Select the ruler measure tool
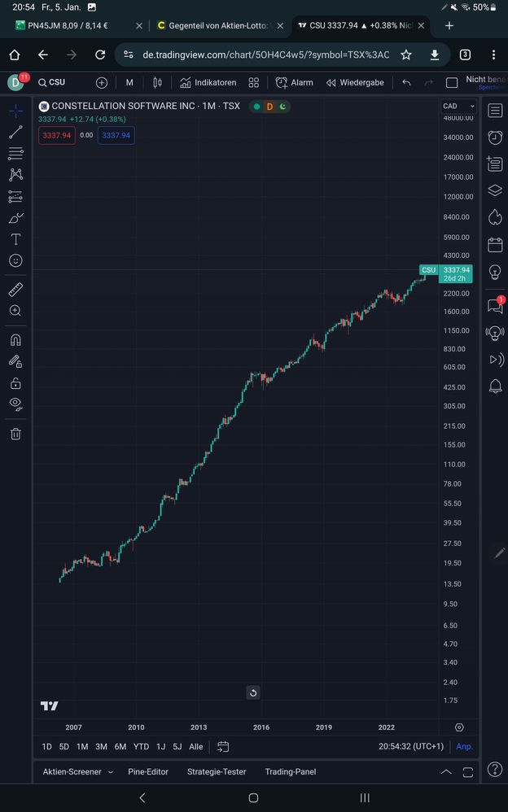This screenshot has width=508, height=812. [x=15, y=290]
